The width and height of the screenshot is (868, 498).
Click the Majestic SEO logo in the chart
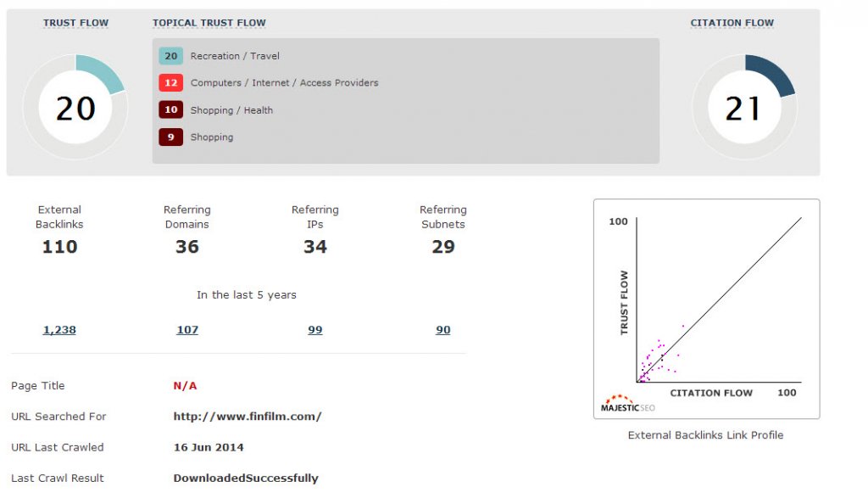[628, 404]
